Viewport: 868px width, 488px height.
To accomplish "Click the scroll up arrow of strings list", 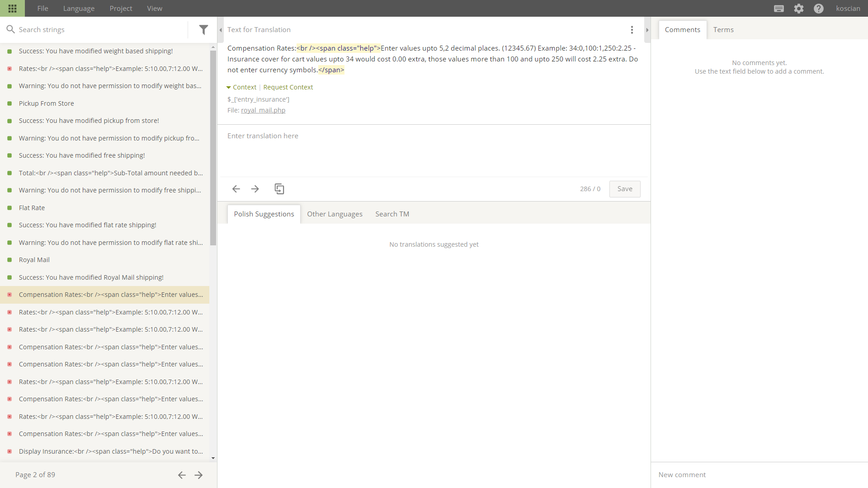I will [213, 47].
